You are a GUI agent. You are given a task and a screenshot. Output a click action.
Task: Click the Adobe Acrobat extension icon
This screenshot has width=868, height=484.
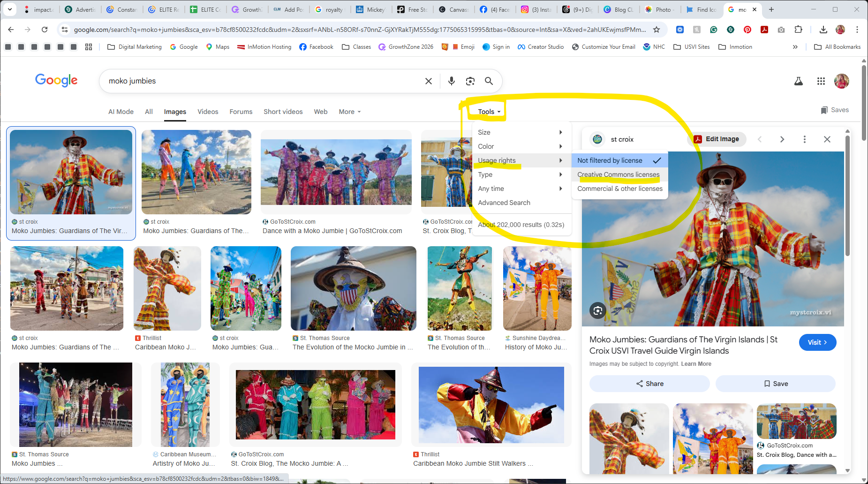tap(764, 30)
